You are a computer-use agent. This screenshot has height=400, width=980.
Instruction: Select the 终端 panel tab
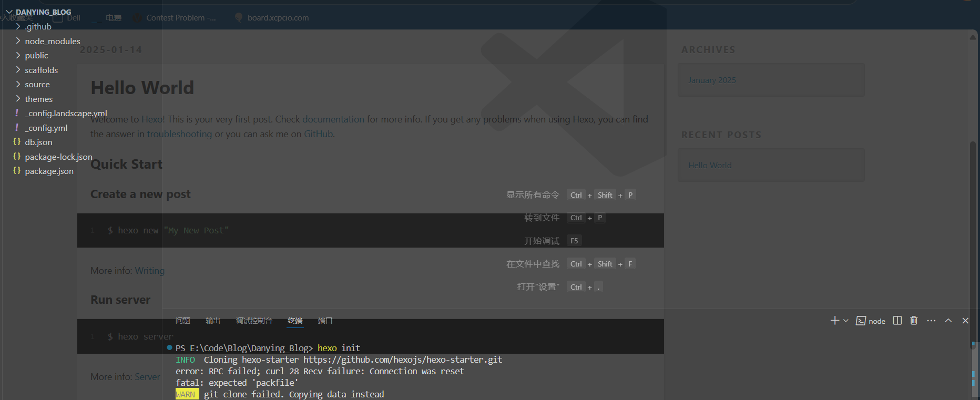click(295, 321)
